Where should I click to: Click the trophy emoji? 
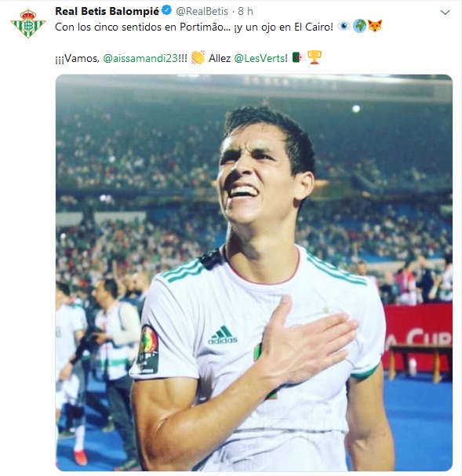click(x=315, y=57)
